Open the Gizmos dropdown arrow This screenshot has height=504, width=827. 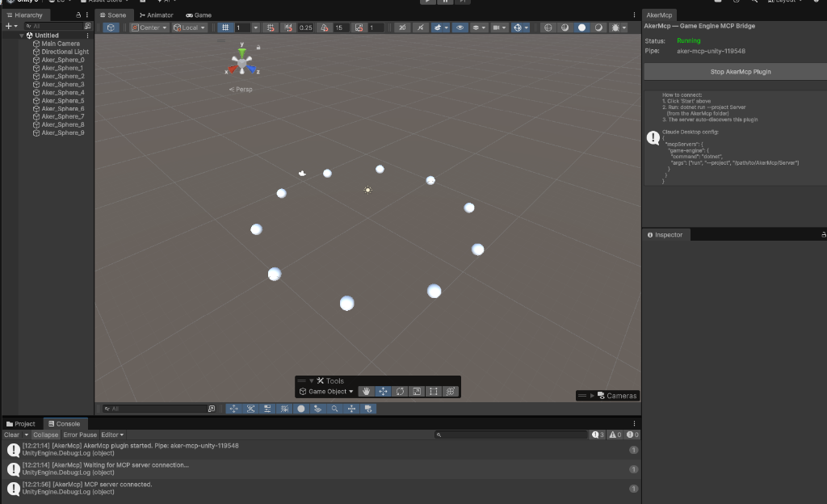527,28
